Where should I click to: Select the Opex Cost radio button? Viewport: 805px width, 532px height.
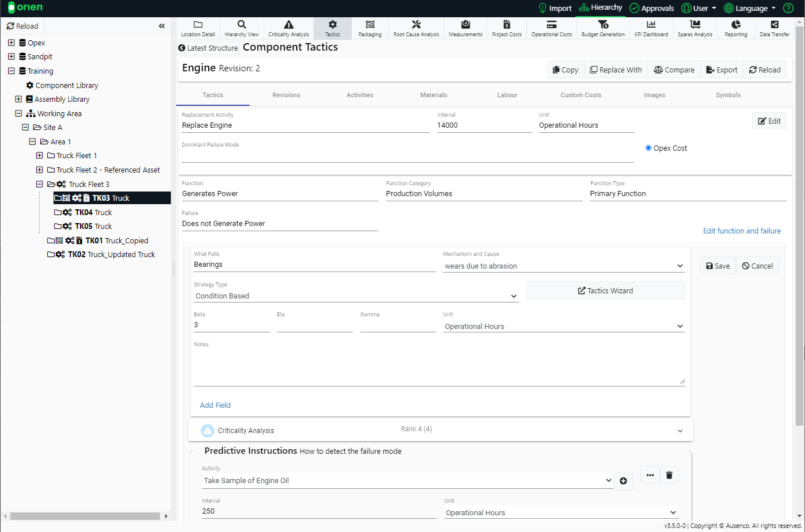click(x=648, y=148)
